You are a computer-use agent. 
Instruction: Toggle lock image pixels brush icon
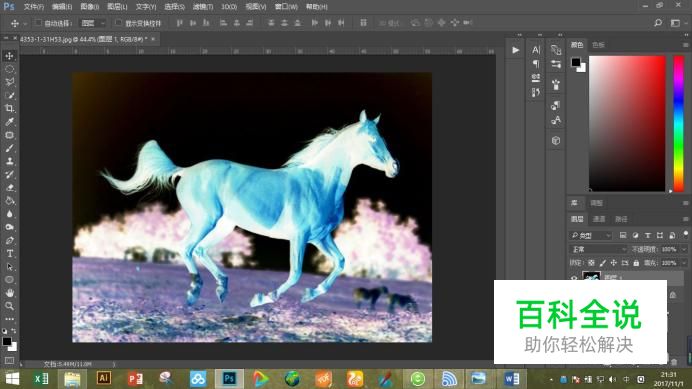(x=602, y=263)
